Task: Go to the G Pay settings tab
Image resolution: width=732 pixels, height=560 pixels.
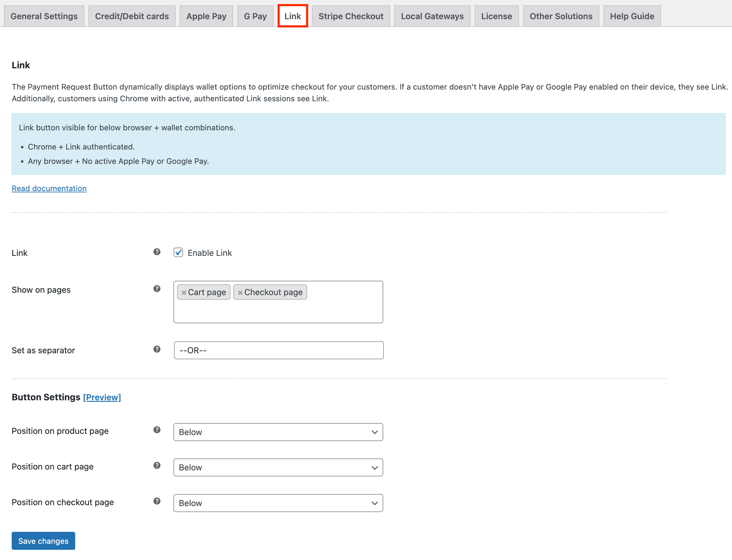Action: (x=255, y=16)
